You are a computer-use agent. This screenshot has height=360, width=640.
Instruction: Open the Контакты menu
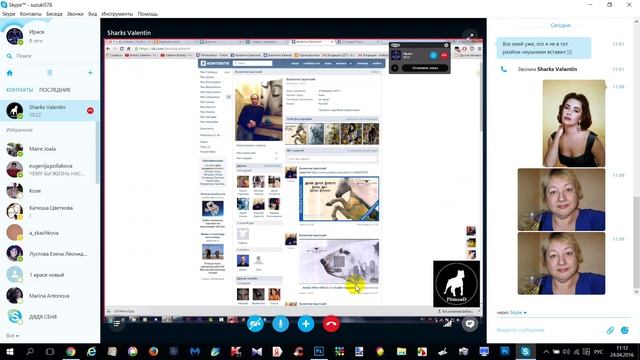(x=31, y=14)
